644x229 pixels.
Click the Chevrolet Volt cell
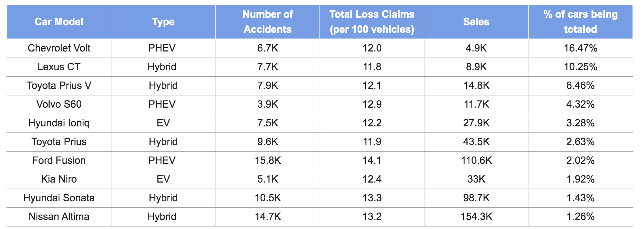pyautogui.click(x=59, y=48)
